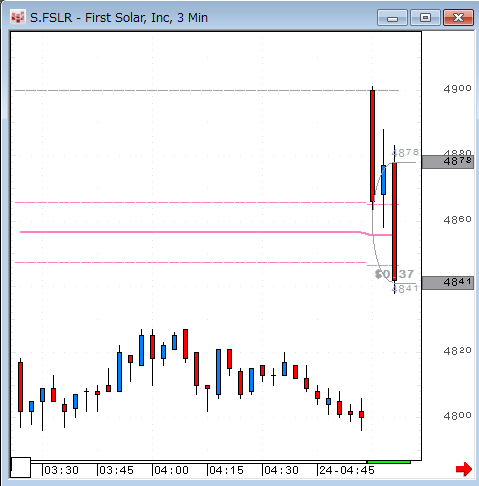Click the 04:15 time axis label

(226, 470)
